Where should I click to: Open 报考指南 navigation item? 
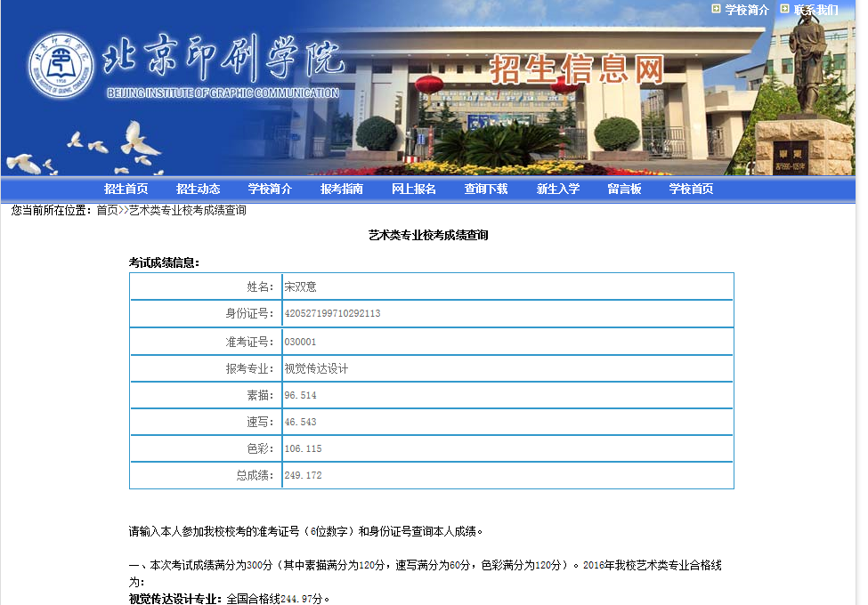coord(342,190)
